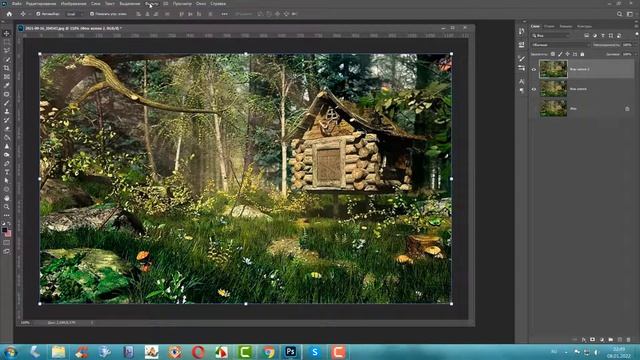Screen dimensions: 640x360
Task: Select the Hand tool
Action: click(7, 198)
